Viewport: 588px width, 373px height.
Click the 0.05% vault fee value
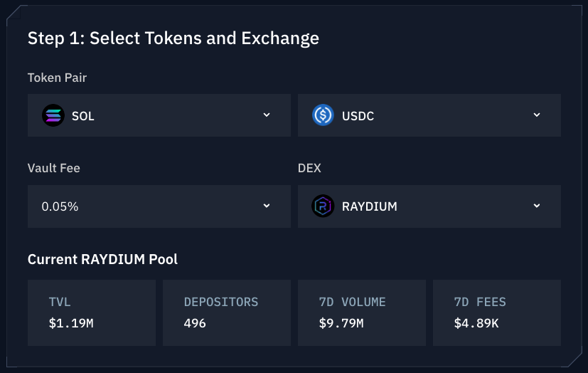pos(60,206)
